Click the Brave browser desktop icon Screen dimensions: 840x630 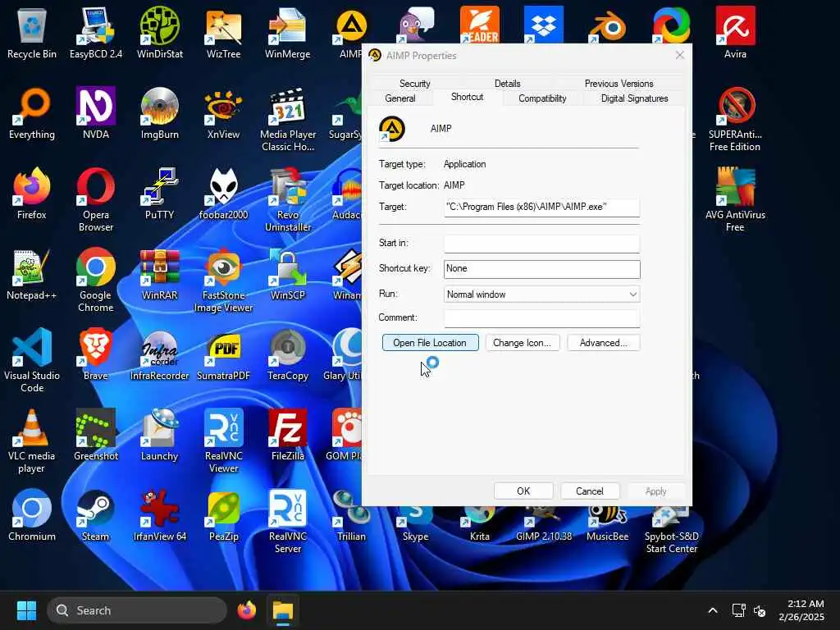click(96, 354)
